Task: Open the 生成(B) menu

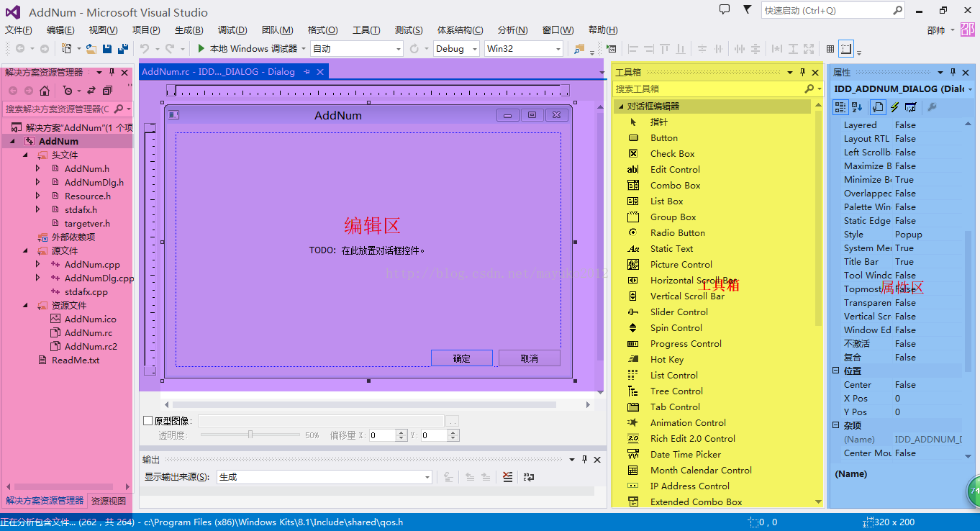Action: tap(189, 29)
